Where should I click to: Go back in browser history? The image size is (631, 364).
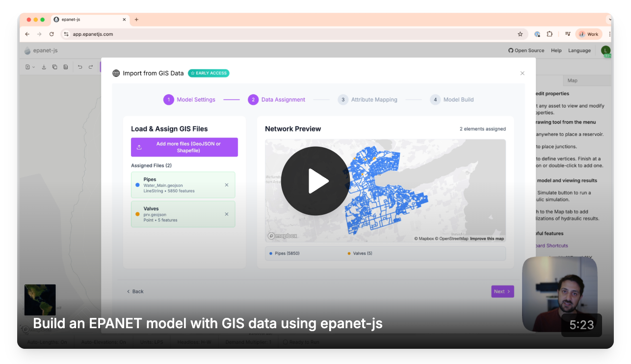27,34
